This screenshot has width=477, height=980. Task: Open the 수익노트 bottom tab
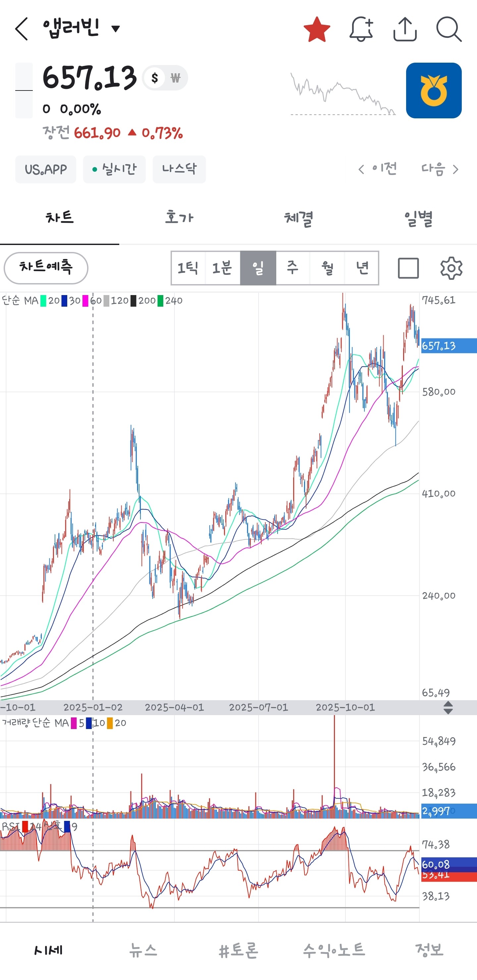(334, 950)
